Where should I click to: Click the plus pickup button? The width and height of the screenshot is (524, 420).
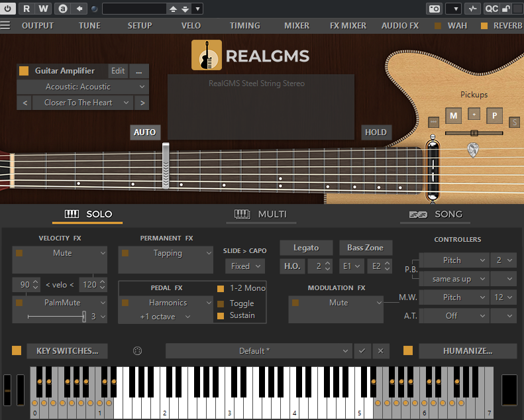tap(474, 114)
